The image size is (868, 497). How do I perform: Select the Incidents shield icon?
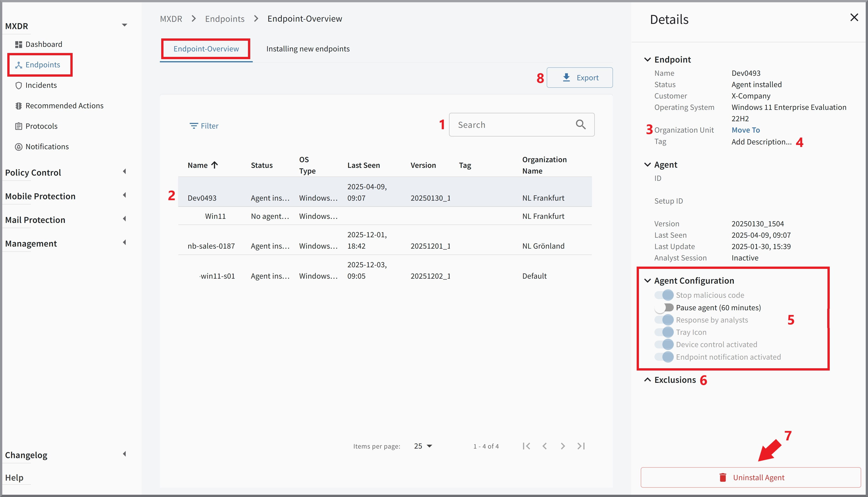click(19, 85)
